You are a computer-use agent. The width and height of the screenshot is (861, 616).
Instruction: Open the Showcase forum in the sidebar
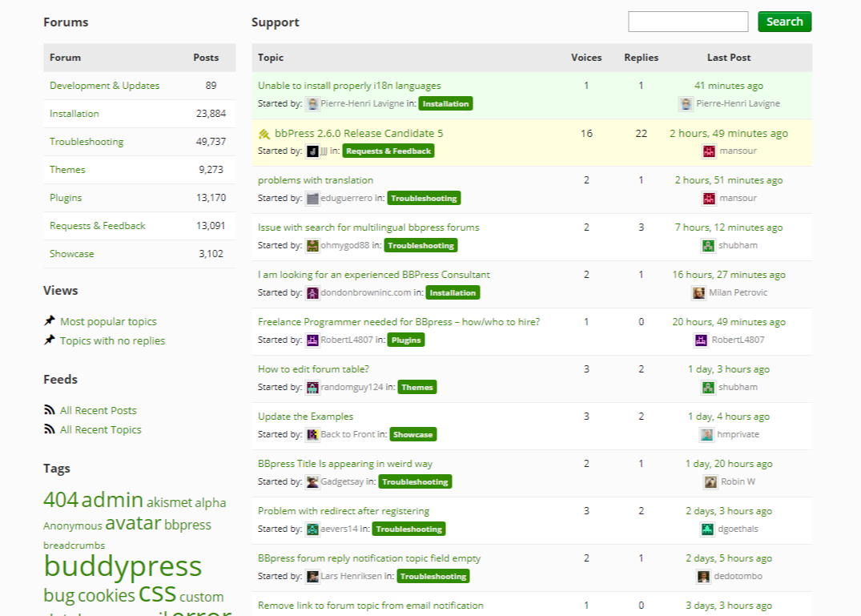coord(71,254)
